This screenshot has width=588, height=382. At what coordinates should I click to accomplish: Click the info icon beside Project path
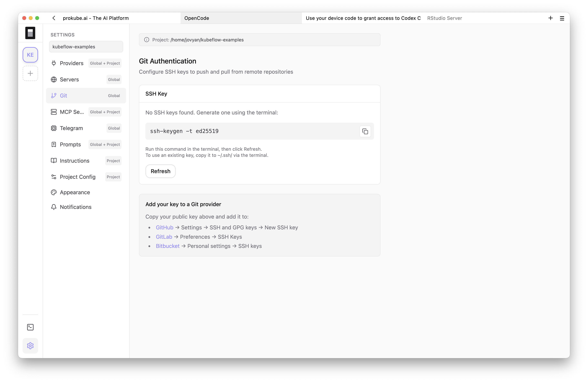pyautogui.click(x=147, y=40)
